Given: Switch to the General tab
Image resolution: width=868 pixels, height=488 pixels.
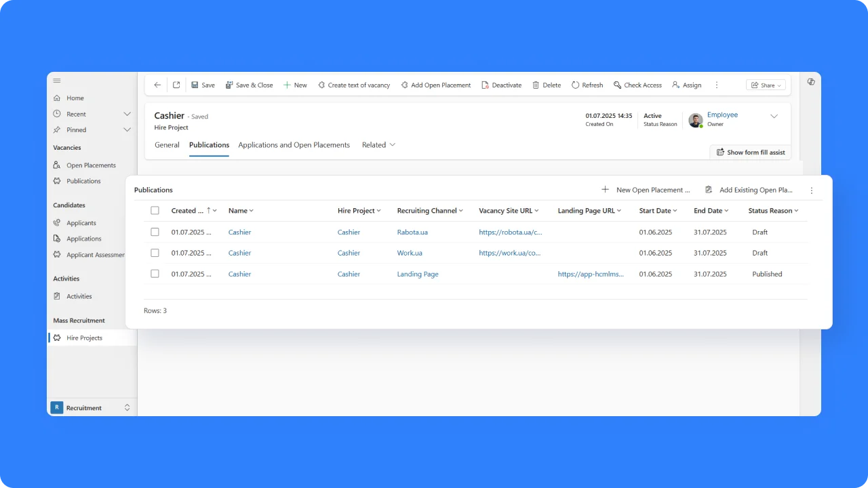Looking at the screenshot, I should point(167,145).
